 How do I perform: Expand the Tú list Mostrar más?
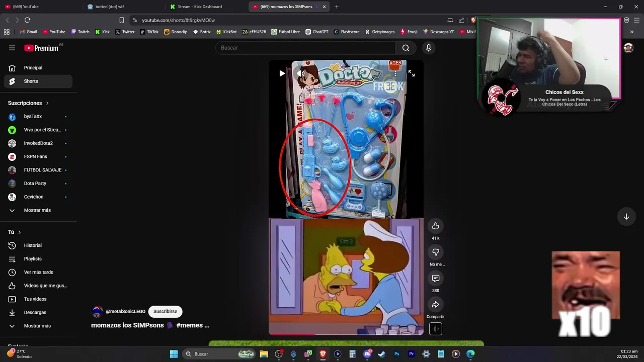tap(38, 326)
